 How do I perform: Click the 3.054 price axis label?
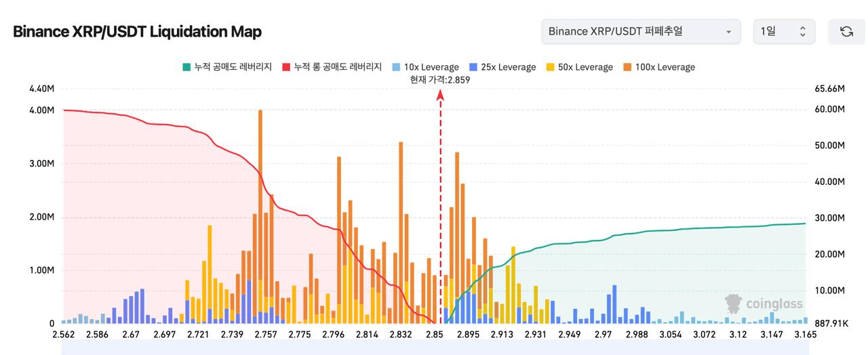[671, 334]
